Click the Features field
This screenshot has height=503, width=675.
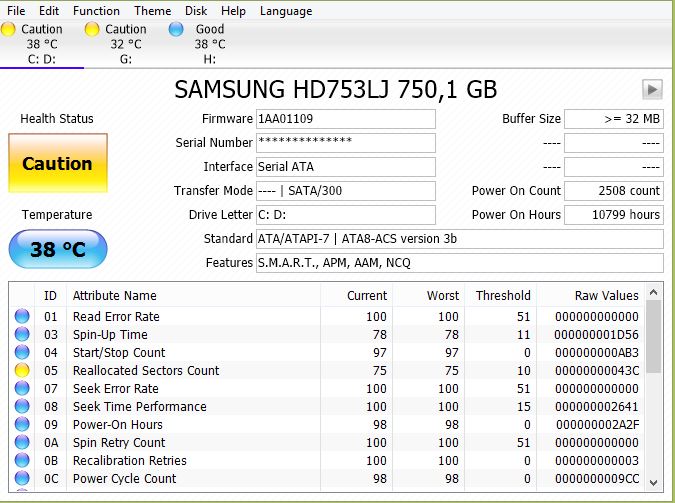[x=460, y=263]
